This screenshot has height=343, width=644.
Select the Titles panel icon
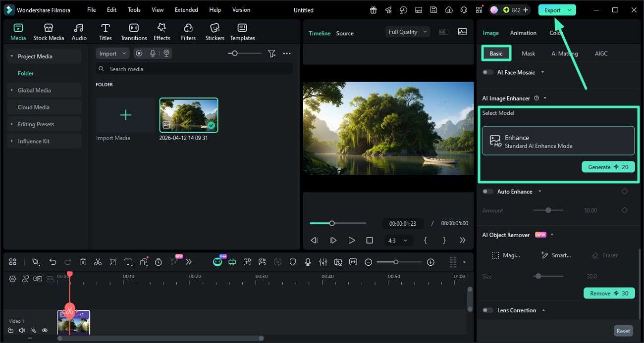105,31
